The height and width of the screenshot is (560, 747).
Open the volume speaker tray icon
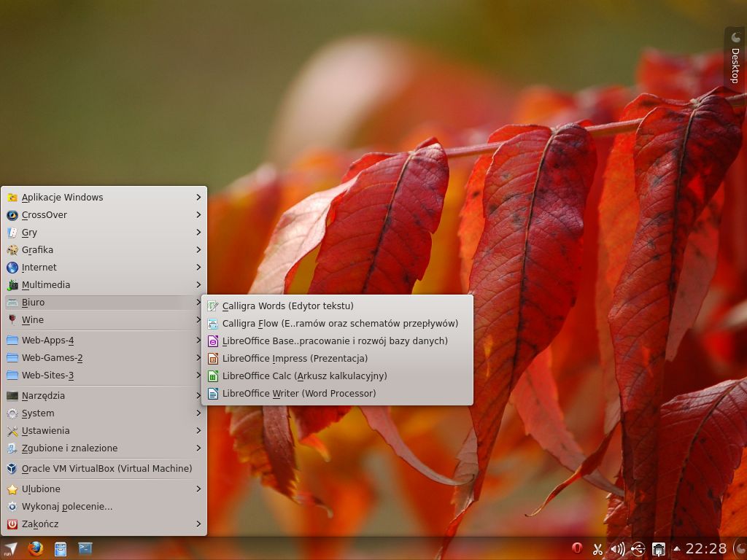pyautogui.click(x=618, y=549)
